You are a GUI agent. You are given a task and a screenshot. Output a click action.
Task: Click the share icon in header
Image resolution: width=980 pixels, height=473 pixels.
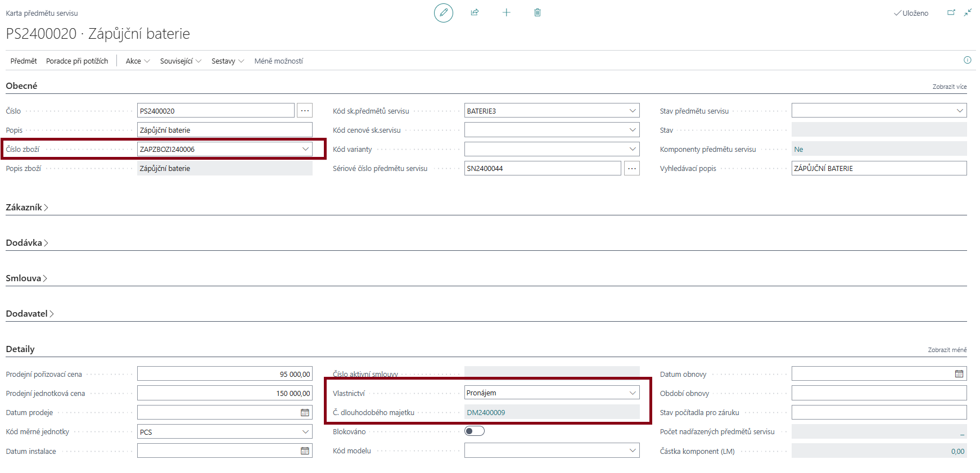(475, 12)
